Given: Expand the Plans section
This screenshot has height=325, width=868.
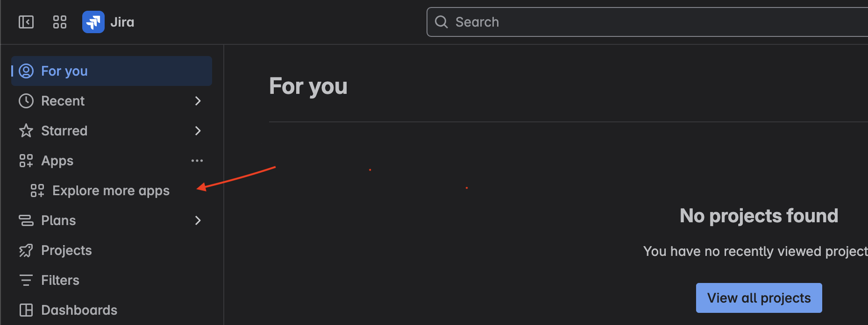Looking at the screenshot, I should [x=198, y=220].
